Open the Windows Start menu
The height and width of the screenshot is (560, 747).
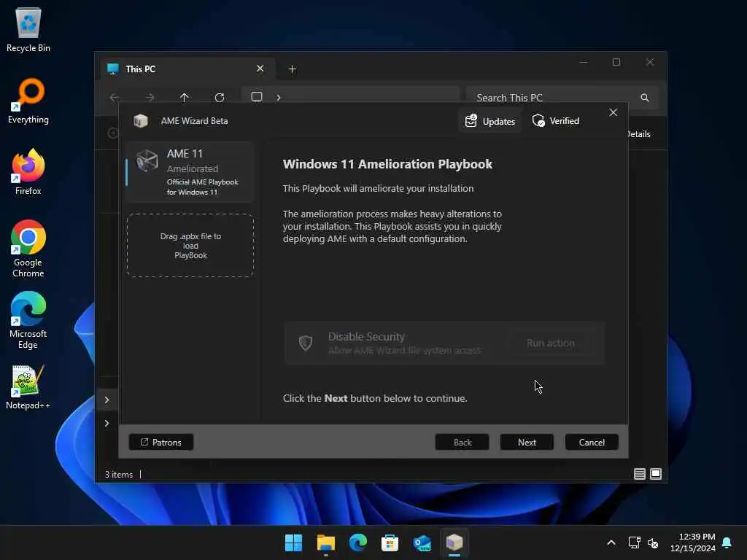(x=293, y=542)
